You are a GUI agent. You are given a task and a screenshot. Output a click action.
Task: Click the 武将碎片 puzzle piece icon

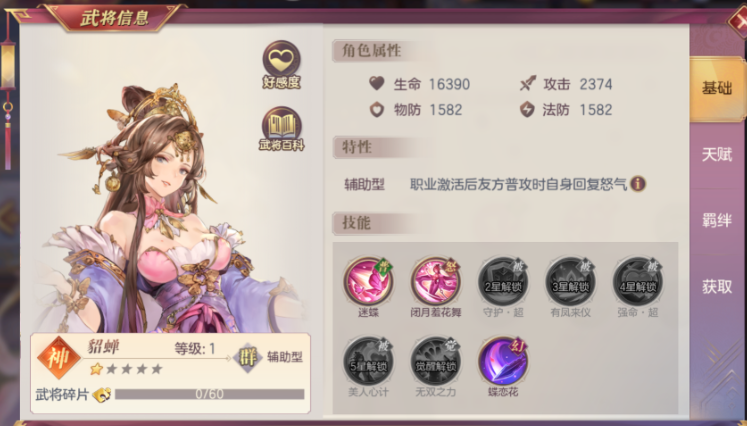click(102, 395)
